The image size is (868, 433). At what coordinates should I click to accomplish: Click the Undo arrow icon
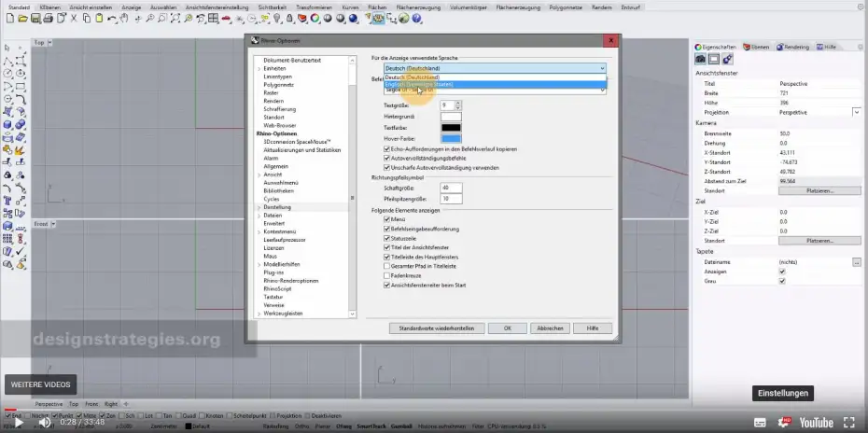(112, 19)
